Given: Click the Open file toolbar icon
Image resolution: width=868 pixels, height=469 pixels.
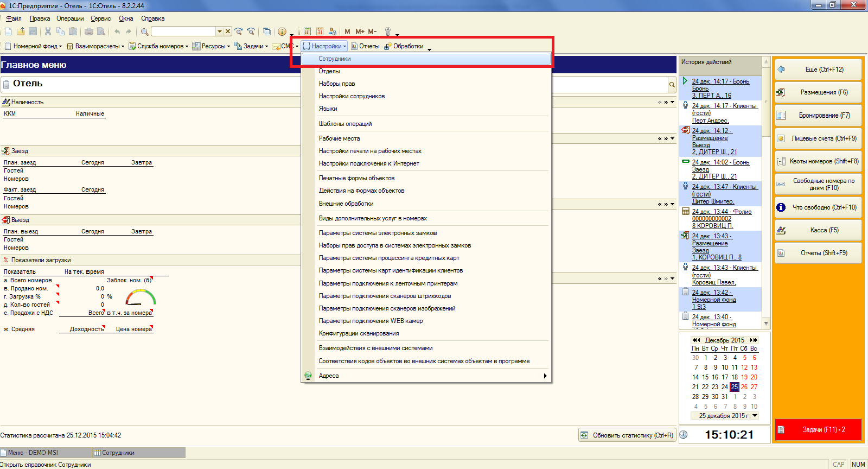Looking at the screenshot, I should coord(21,31).
